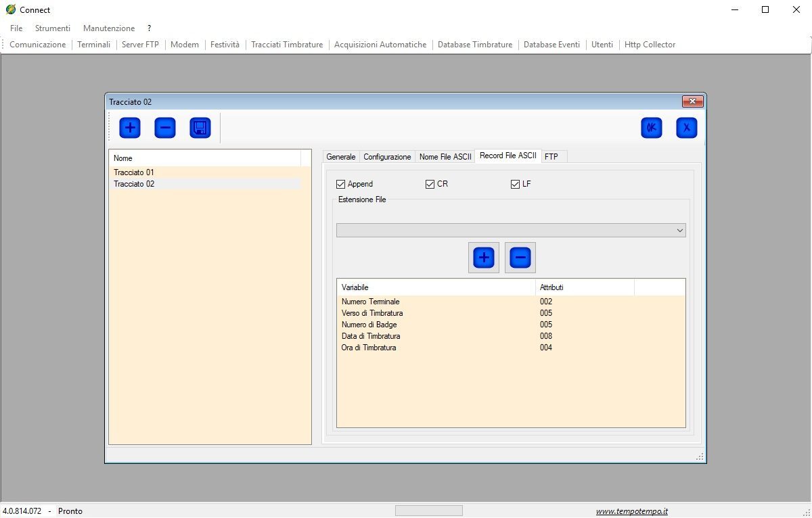Select the Record File ASCII tab
Viewport: 812px width, 518px height.
508,156
